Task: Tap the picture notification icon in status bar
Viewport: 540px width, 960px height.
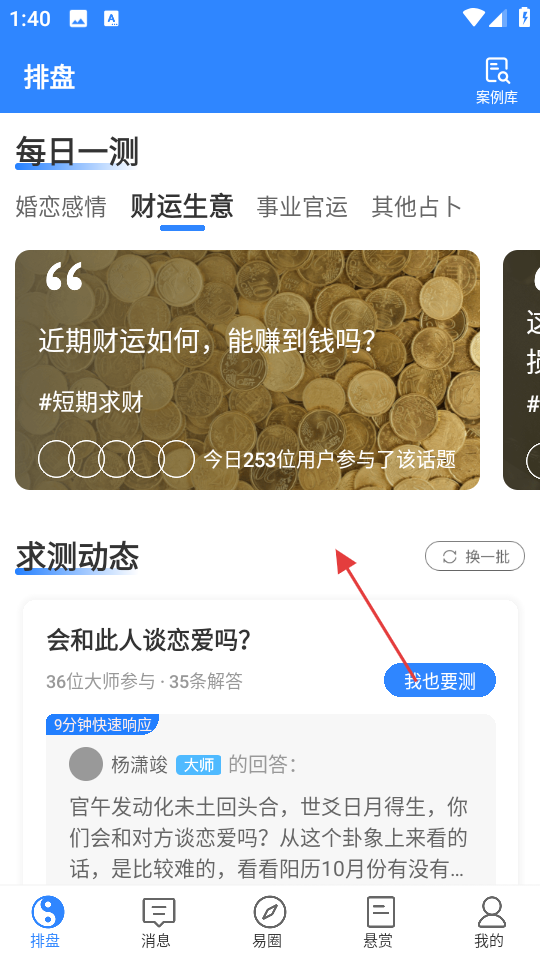Action: [78, 19]
